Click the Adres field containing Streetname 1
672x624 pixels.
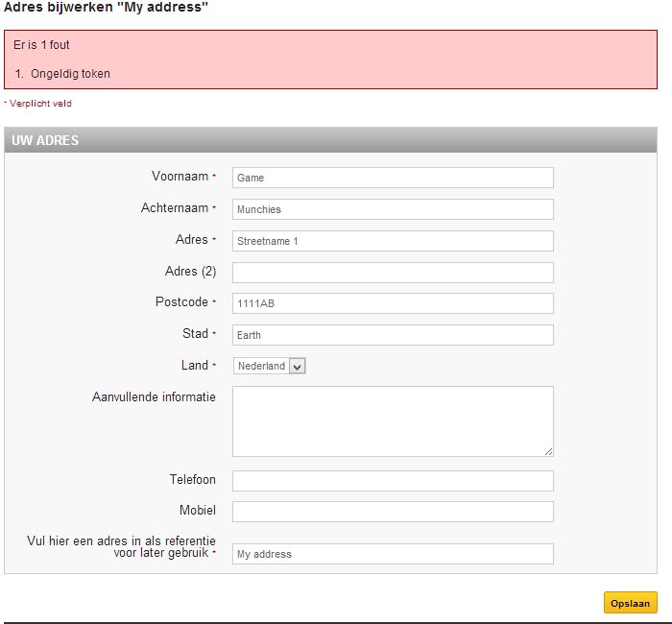point(393,241)
